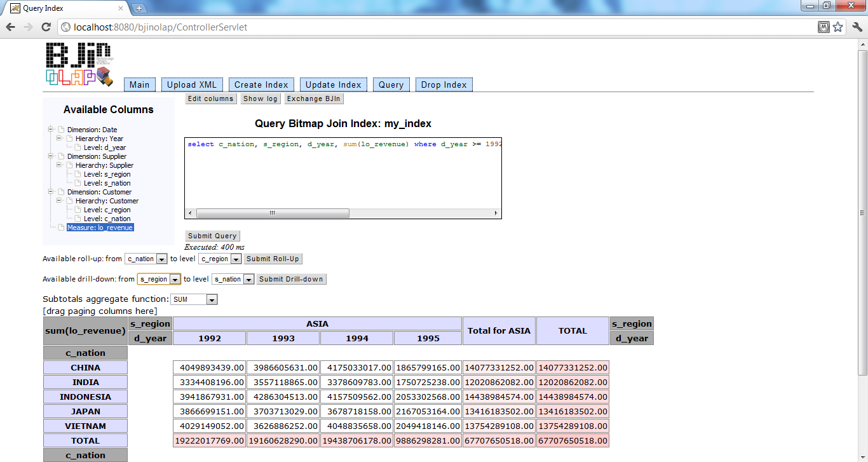Click document icon beside Dimension: Customer
Viewport: 868px width, 462px height.
point(62,192)
